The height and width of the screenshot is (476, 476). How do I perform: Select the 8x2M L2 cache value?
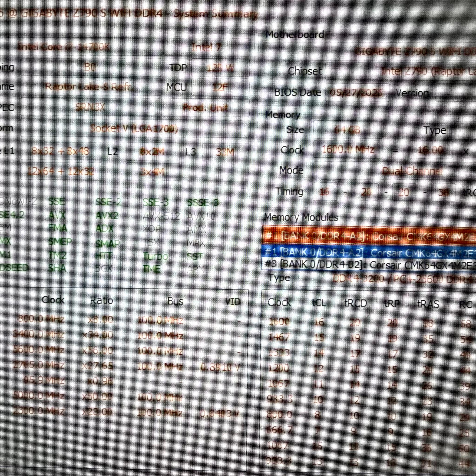152,152
